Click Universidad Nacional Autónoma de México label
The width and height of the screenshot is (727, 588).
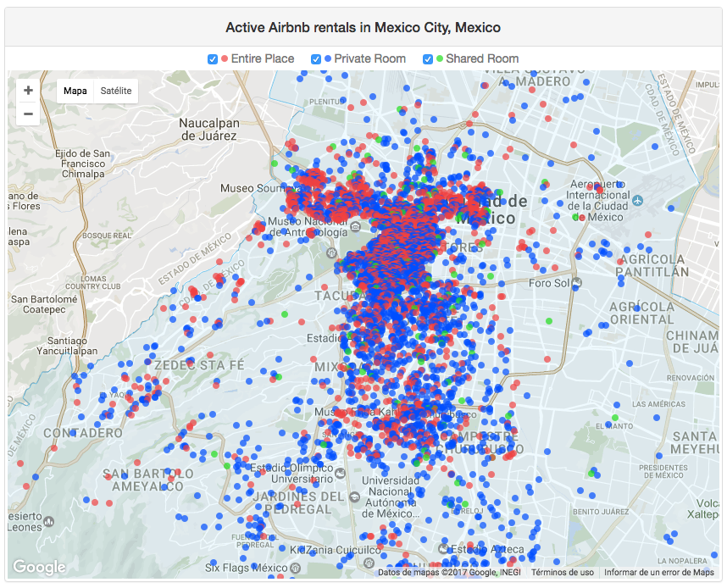pos(391,497)
